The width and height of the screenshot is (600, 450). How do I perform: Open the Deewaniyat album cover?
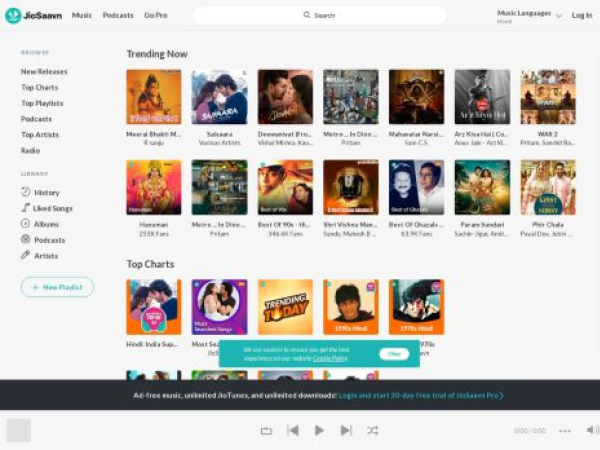point(285,97)
